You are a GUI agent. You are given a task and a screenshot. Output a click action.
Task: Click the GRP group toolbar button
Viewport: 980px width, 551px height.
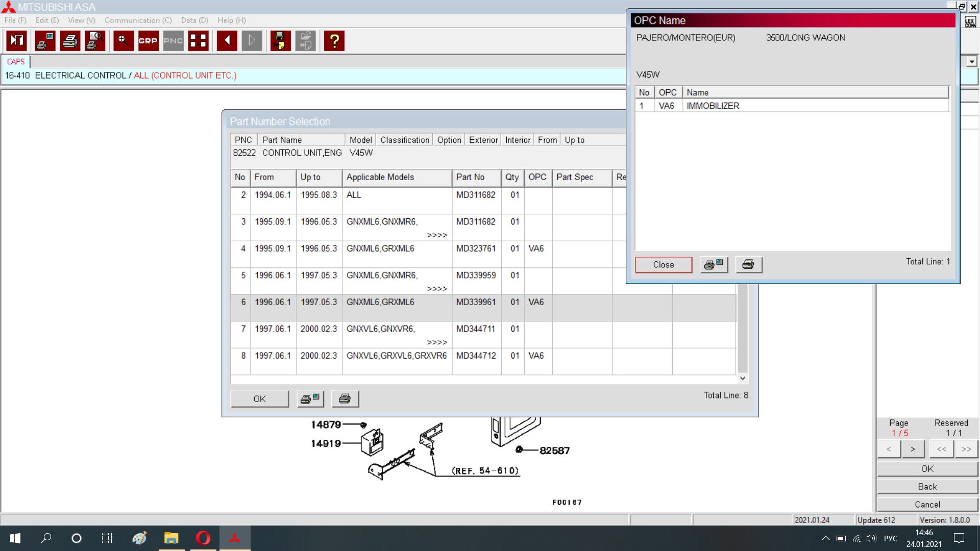148,41
